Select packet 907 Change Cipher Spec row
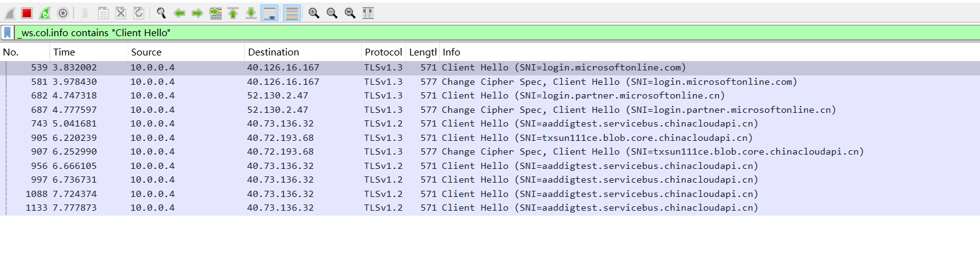The image size is (980, 278). [490, 151]
